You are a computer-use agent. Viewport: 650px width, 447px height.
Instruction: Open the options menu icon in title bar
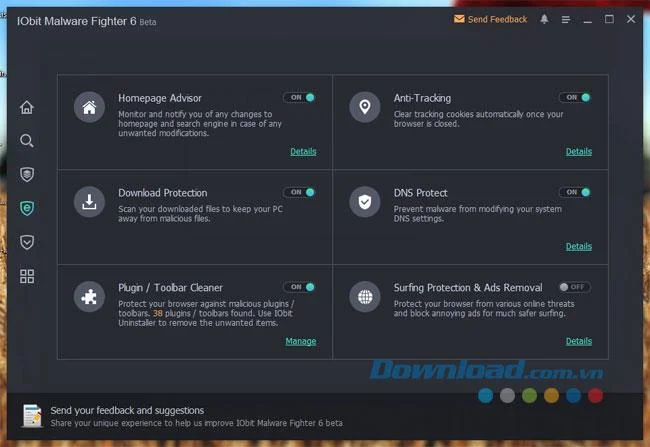tap(566, 19)
